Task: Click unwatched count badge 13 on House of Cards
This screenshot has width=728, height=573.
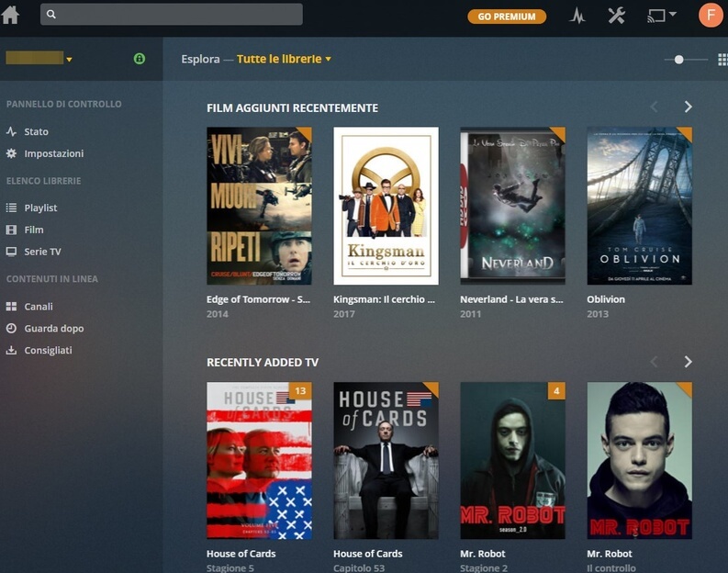Action: [300, 391]
